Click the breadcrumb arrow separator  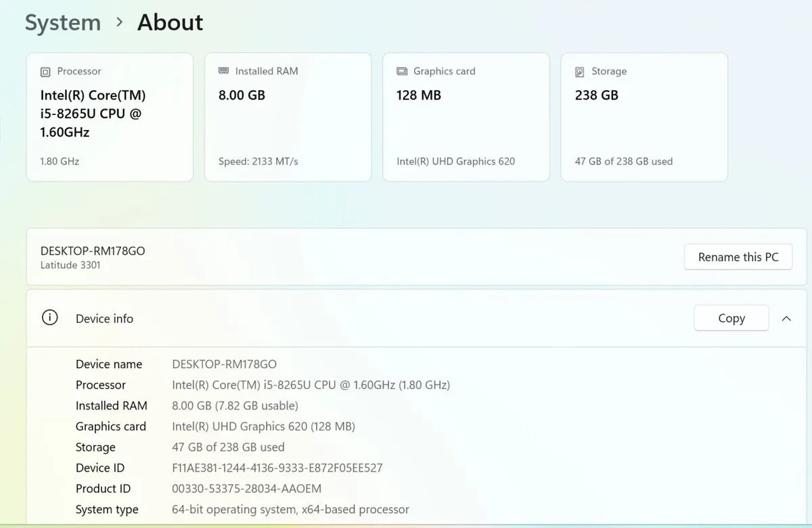point(120,22)
